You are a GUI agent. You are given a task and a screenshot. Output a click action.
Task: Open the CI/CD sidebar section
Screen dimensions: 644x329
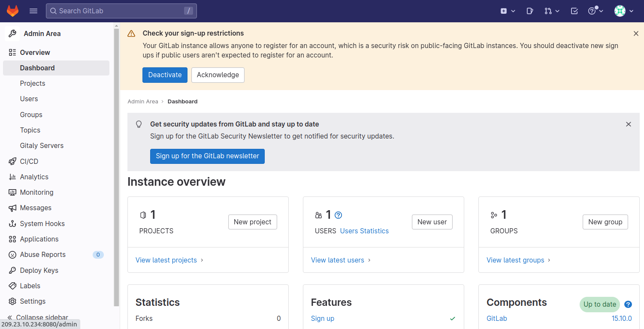(x=29, y=161)
